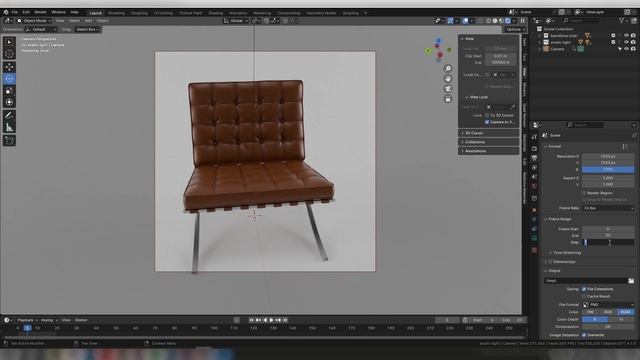
Task: Open the Output properties printer tab icon
Action: point(534,158)
